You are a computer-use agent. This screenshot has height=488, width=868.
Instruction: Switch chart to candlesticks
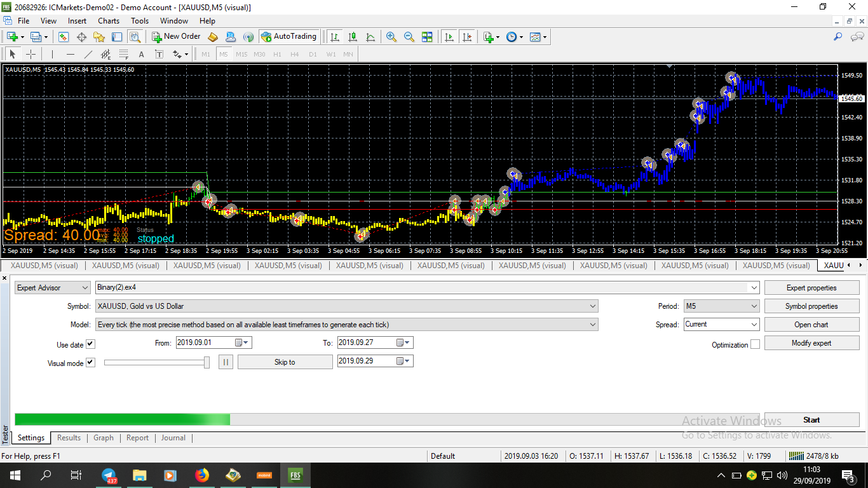point(353,37)
